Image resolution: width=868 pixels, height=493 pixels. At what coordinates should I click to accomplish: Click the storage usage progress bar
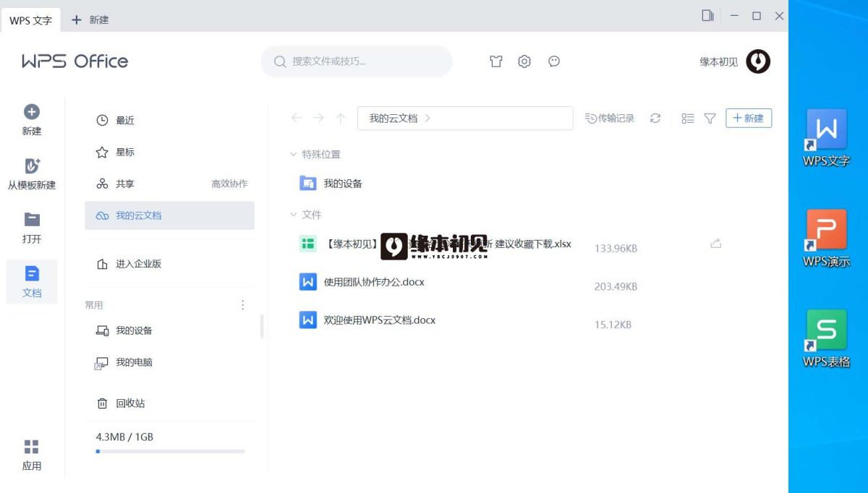click(170, 451)
